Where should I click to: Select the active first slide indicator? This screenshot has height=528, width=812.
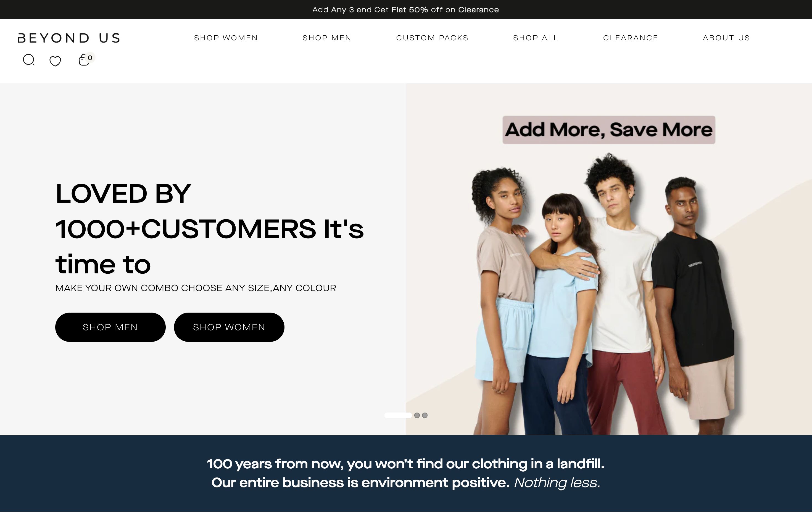coord(398,415)
